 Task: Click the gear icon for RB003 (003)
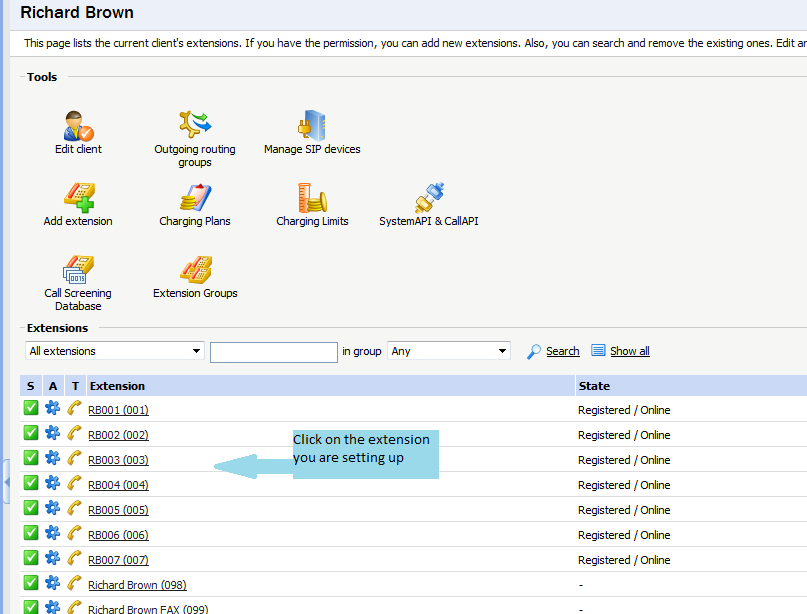pyautogui.click(x=52, y=458)
